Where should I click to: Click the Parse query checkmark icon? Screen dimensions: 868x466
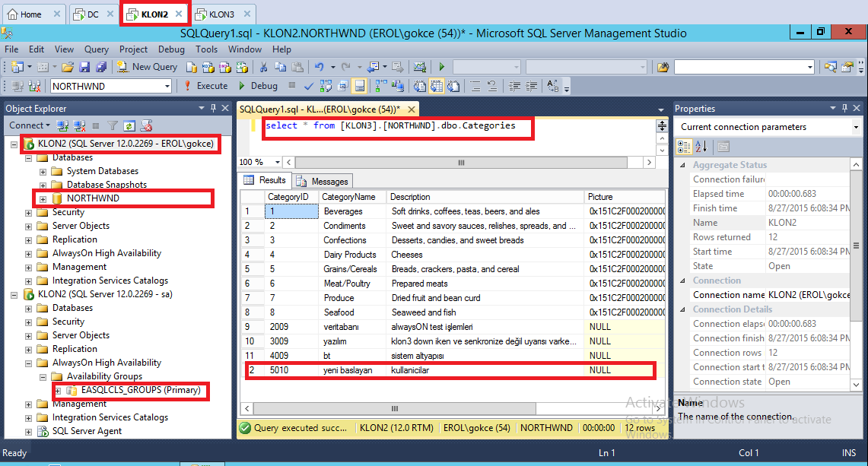(309, 86)
